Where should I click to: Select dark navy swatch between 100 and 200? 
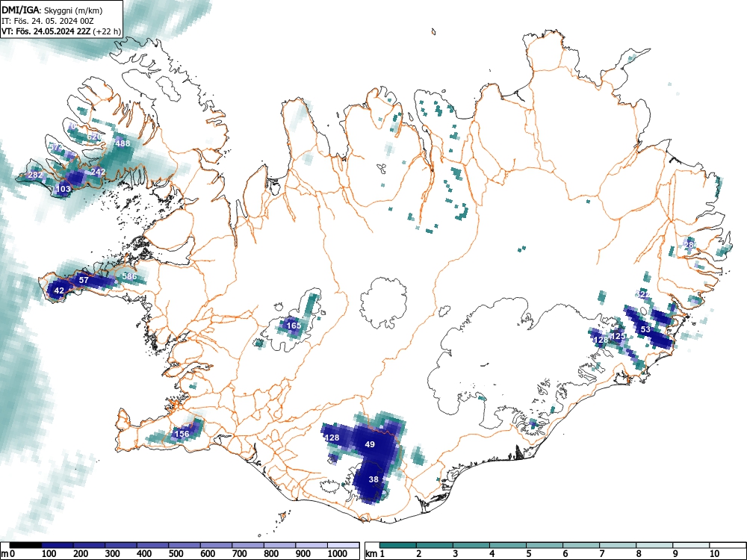(58, 545)
